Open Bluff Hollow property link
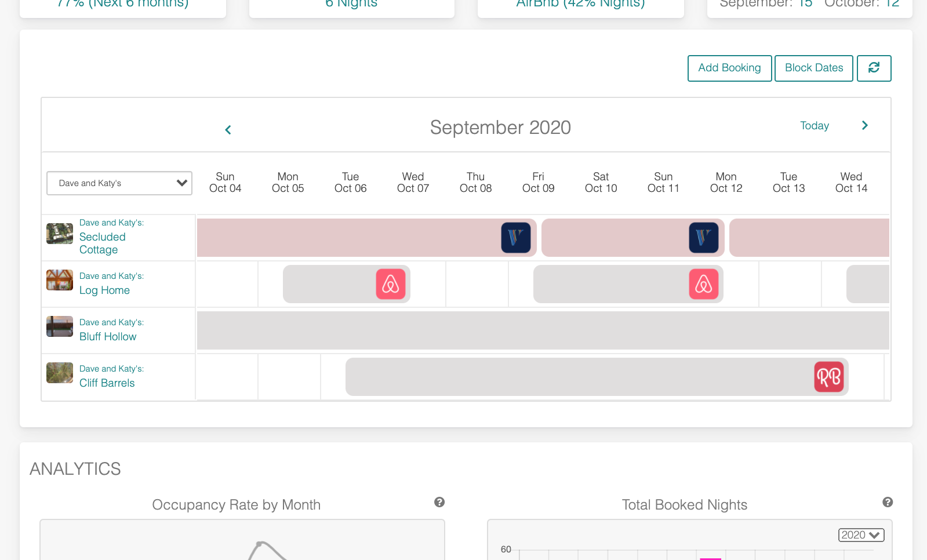Viewport: 927px width, 560px height. pos(108,336)
